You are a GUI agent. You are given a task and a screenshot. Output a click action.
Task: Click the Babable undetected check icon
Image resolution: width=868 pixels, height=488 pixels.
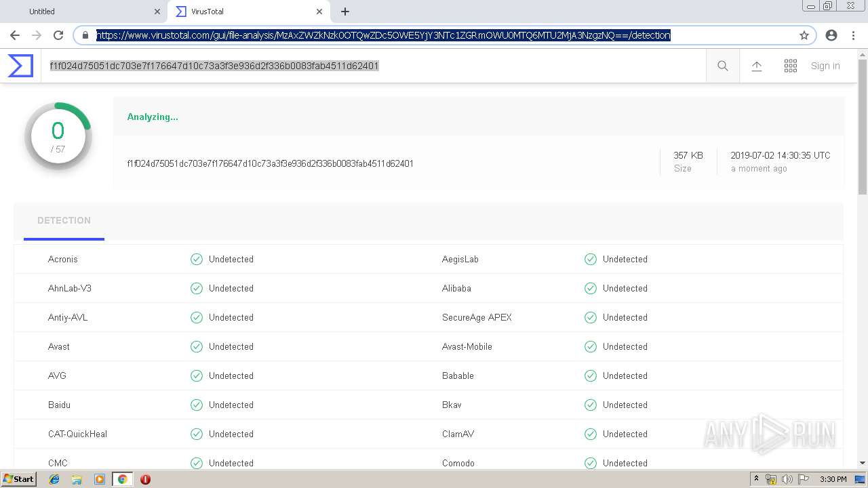pos(591,375)
